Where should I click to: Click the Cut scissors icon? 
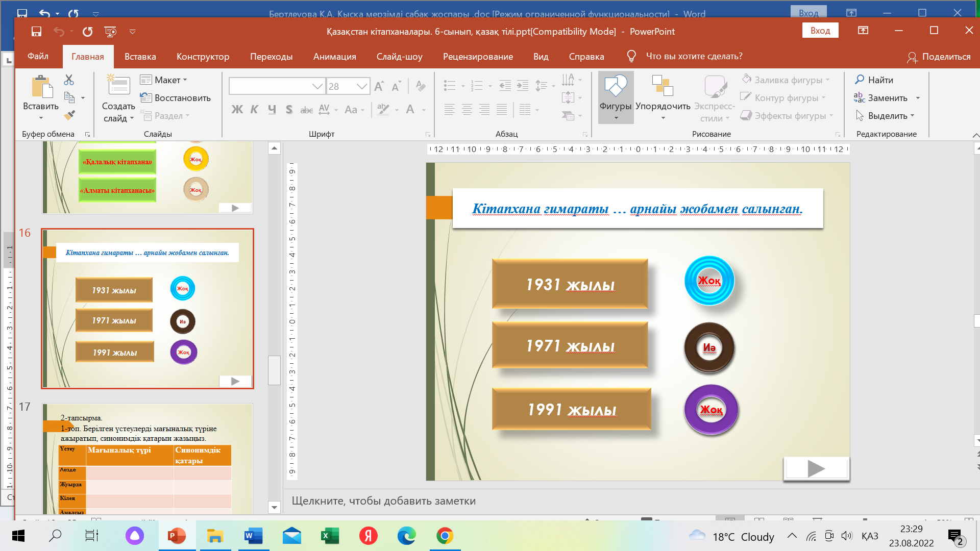click(x=69, y=80)
